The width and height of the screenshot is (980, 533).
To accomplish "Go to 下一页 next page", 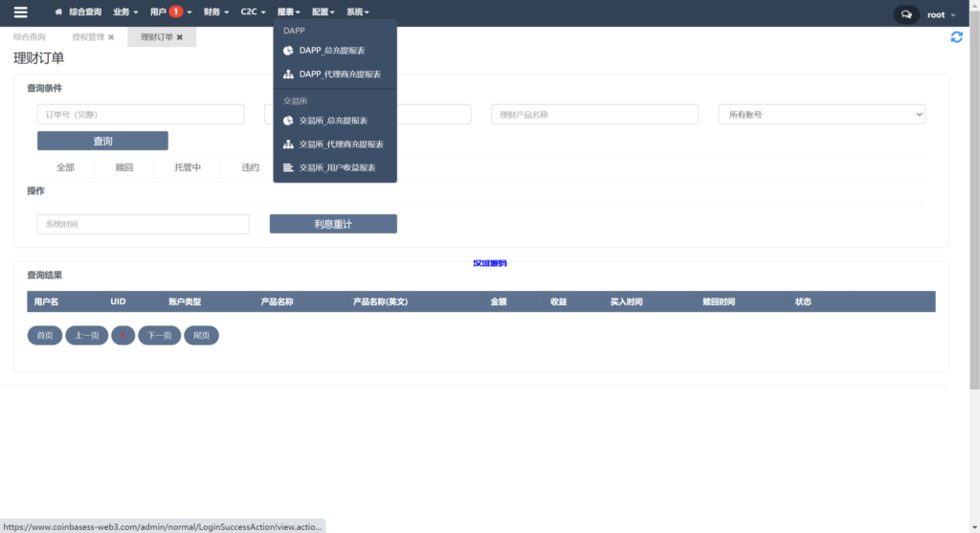I will 160,336.
